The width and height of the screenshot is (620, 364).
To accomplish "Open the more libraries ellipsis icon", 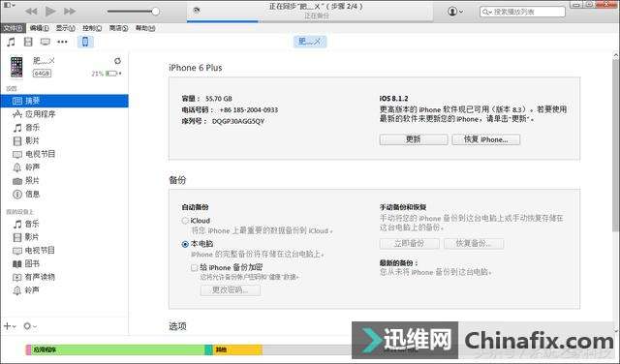I will coord(62,42).
